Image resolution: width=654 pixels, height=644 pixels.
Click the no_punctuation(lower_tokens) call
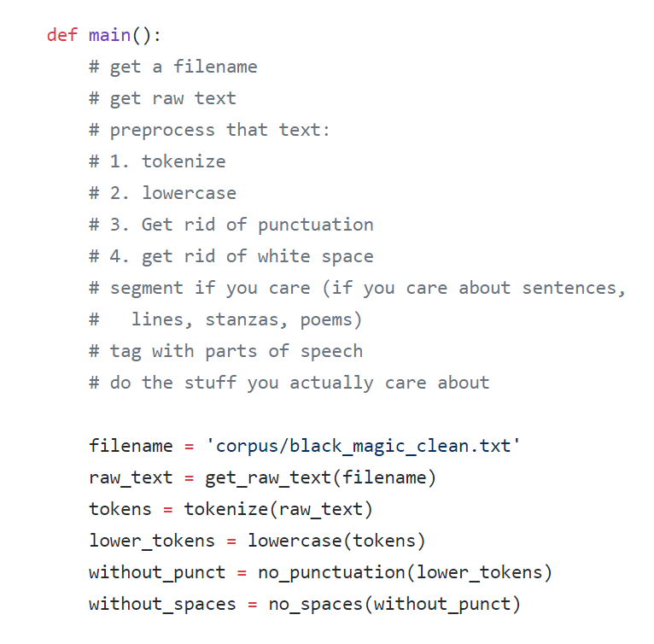(x=405, y=572)
